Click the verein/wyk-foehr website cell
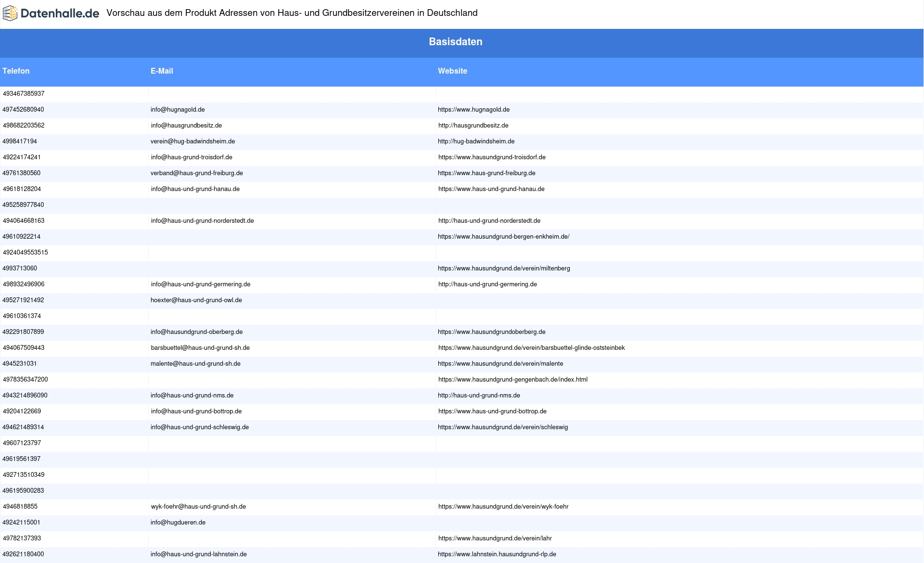924x563 pixels. (503, 507)
